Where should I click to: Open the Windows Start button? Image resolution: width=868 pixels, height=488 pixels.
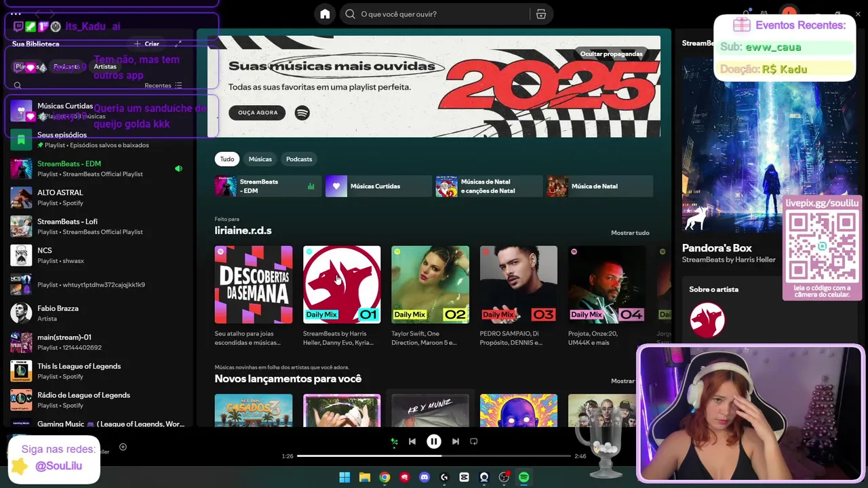(x=344, y=477)
